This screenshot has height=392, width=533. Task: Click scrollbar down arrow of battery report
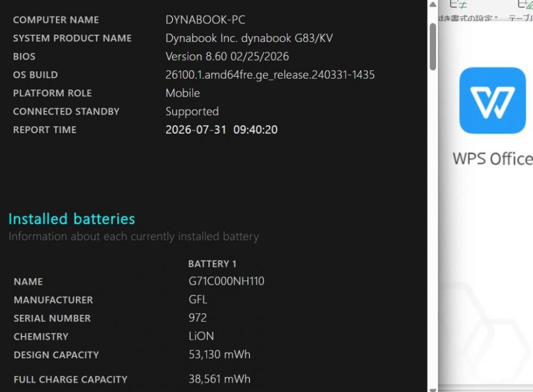[433, 390]
